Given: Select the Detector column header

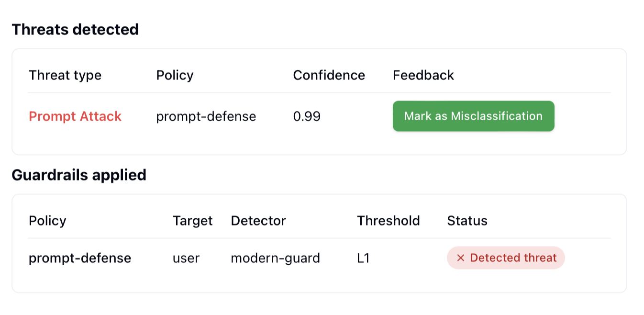Looking at the screenshot, I should (x=258, y=221).
